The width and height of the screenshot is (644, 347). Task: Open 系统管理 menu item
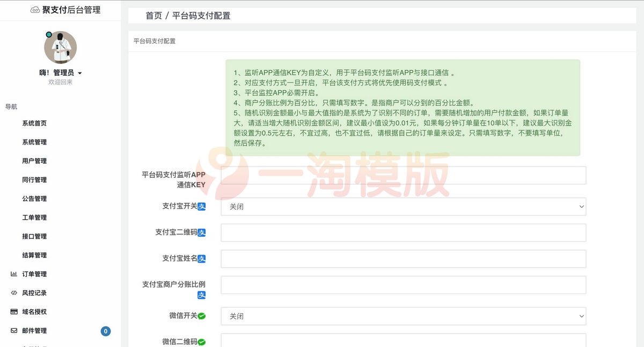coord(34,142)
